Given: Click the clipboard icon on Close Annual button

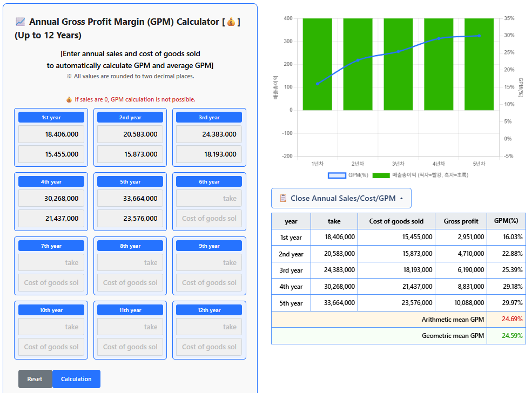Looking at the screenshot, I should coord(283,198).
